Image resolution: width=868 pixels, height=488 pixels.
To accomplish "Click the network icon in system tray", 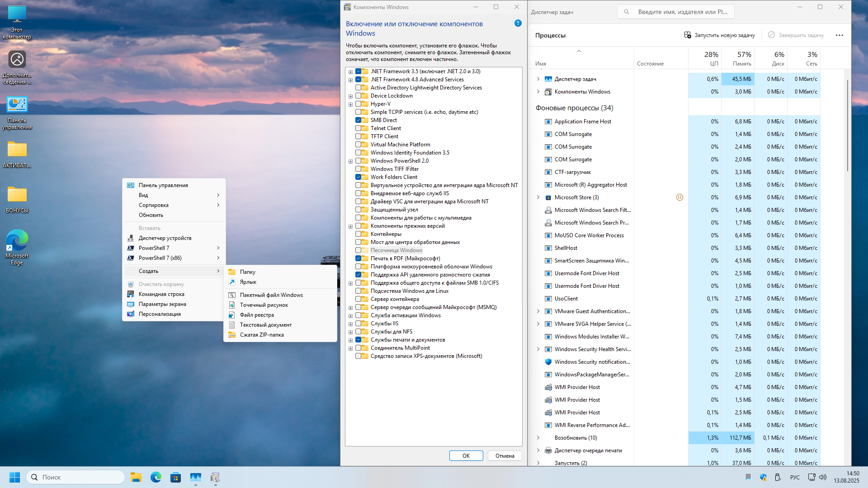I will click(x=811, y=477).
